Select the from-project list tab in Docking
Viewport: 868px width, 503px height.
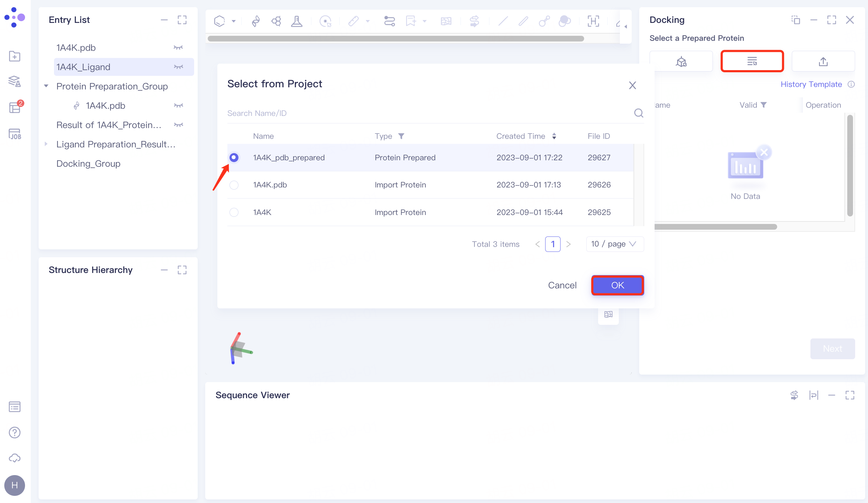752,62
